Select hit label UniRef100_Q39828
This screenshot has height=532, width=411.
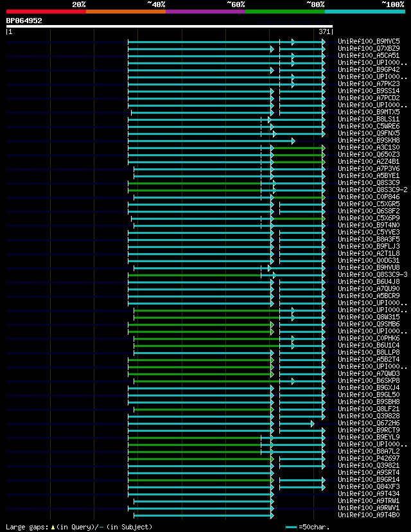pyautogui.click(x=369, y=416)
